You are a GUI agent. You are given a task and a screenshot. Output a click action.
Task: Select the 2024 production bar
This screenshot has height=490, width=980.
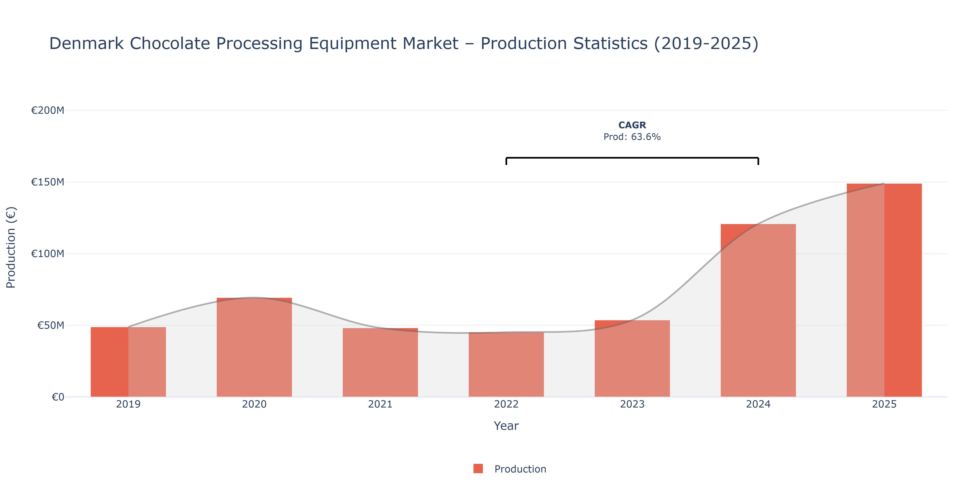click(x=758, y=310)
